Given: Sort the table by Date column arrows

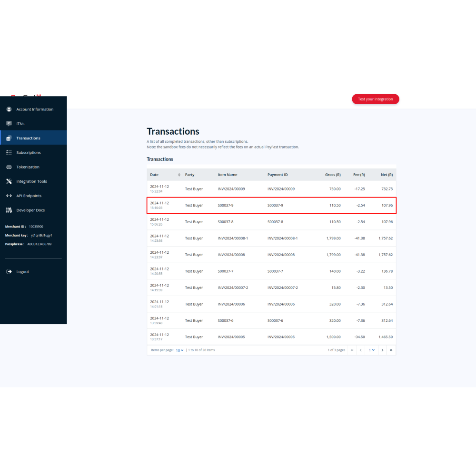Looking at the screenshot, I should [x=179, y=175].
